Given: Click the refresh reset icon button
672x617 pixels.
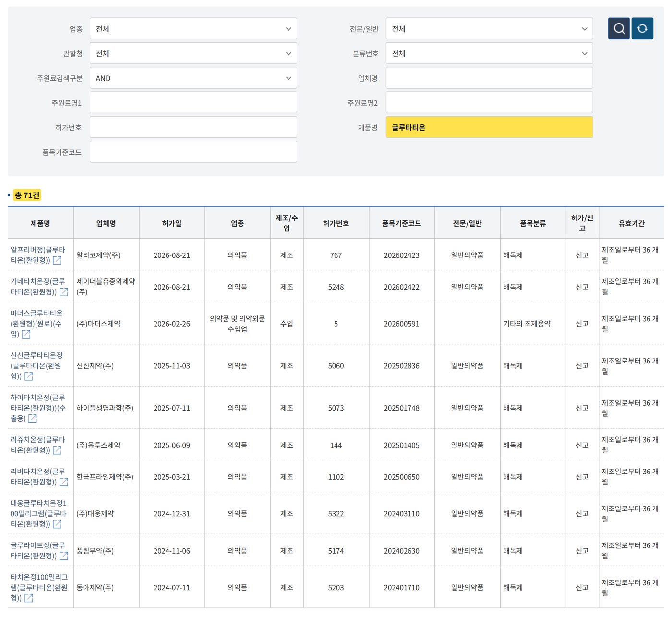Looking at the screenshot, I should click(x=642, y=28).
